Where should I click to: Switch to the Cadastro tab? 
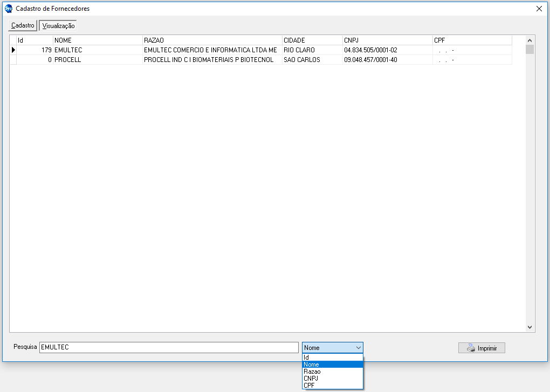pyautogui.click(x=23, y=25)
